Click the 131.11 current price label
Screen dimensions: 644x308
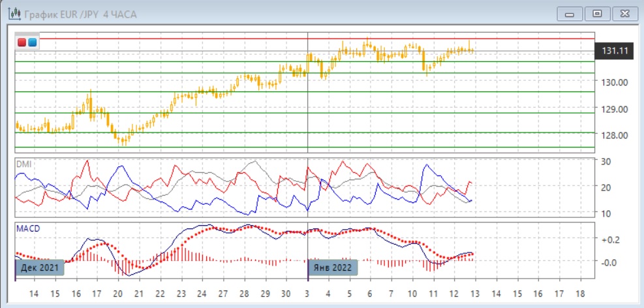coord(615,50)
